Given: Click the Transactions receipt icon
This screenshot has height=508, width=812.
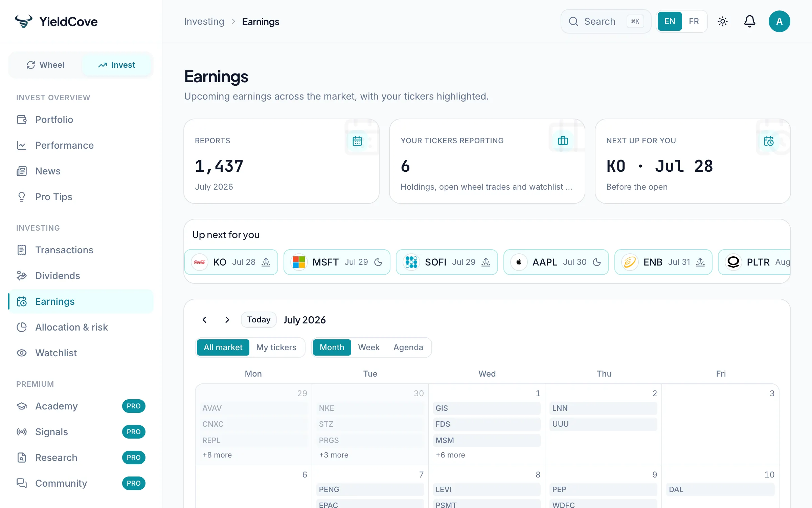Looking at the screenshot, I should click(x=22, y=250).
